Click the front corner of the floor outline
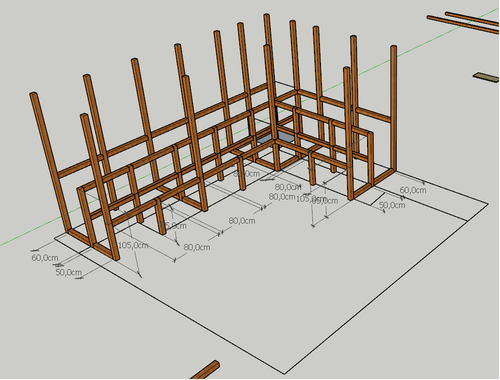 pyautogui.click(x=284, y=374)
